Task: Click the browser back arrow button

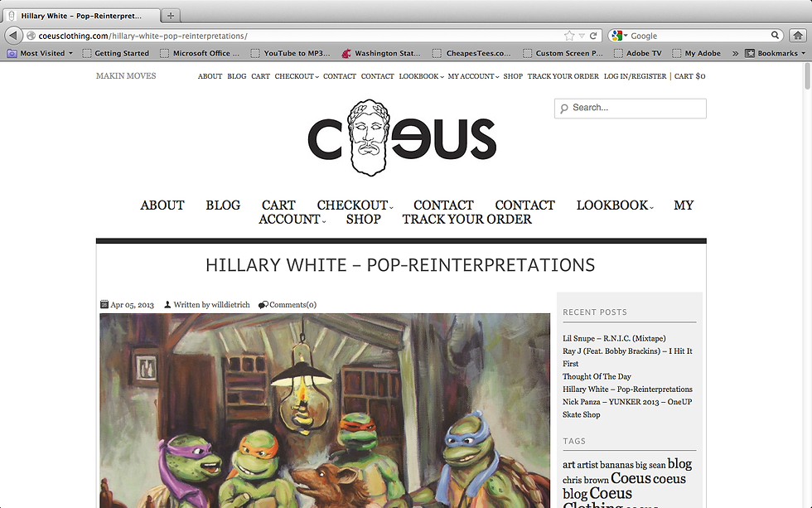Action: point(13,35)
